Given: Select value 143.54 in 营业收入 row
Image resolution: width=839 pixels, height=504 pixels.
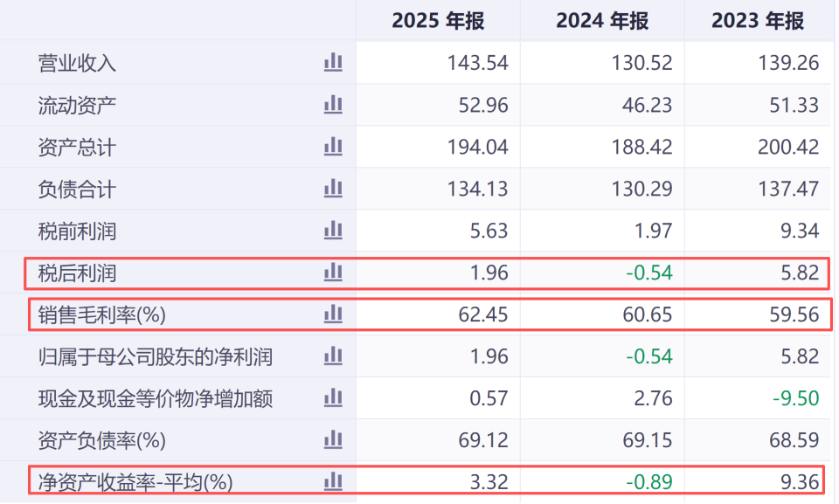Looking at the screenshot, I should [477, 63].
